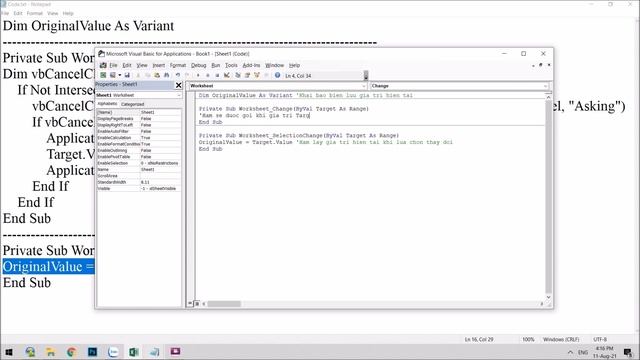Image resolution: width=640 pixels, height=360 pixels.
Task: Expand the Change procedure dropdown
Action: point(545,86)
